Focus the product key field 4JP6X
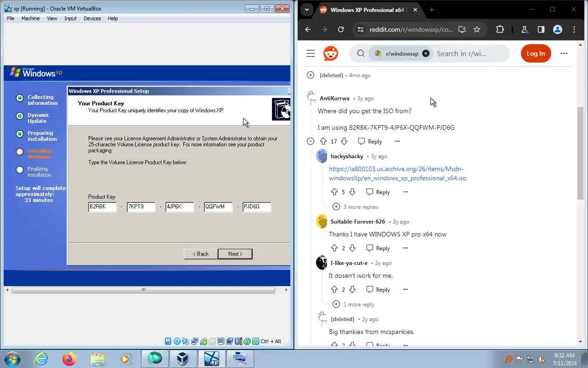 (x=180, y=207)
